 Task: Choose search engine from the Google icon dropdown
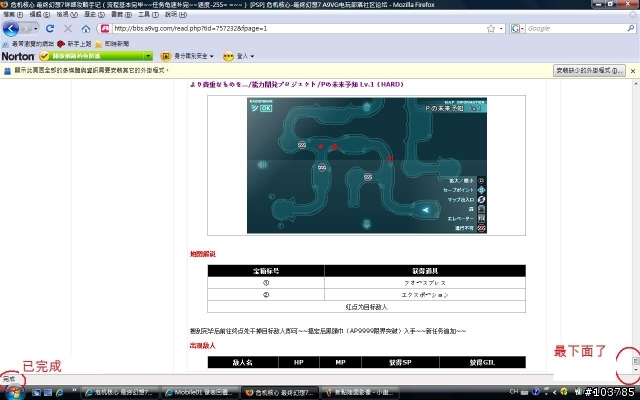pos(517,29)
